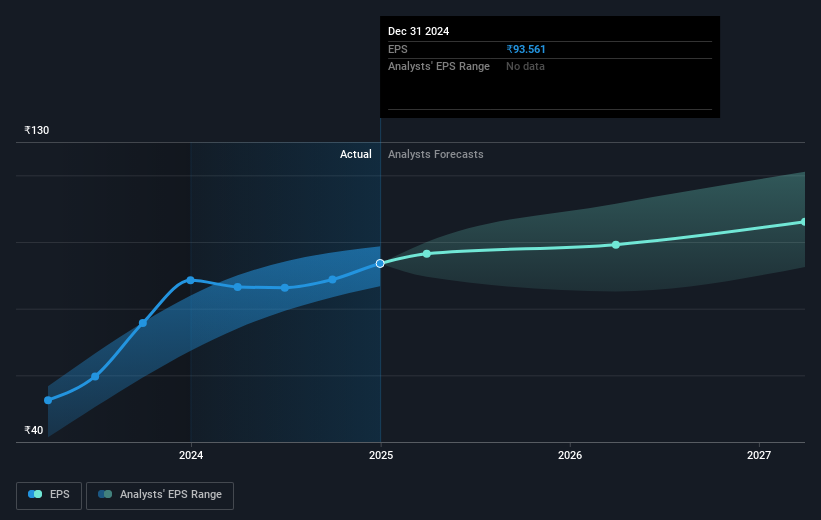Click the ₹93.561 EPS value in tooltip
The image size is (821, 520).
pyautogui.click(x=526, y=49)
